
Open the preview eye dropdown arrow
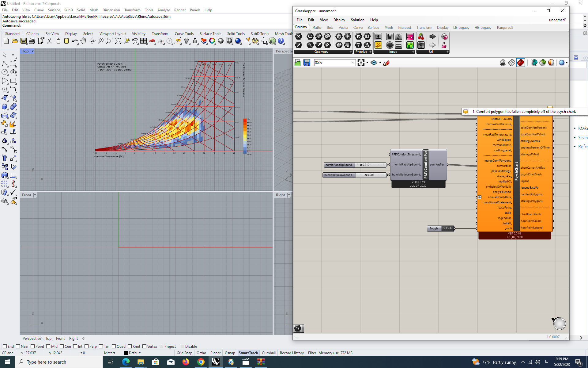(x=380, y=63)
